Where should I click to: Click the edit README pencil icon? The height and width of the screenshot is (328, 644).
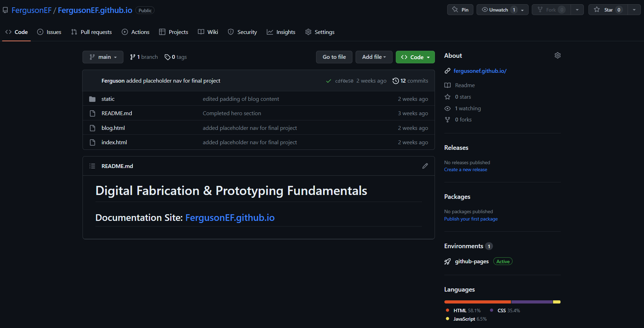(425, 166)
